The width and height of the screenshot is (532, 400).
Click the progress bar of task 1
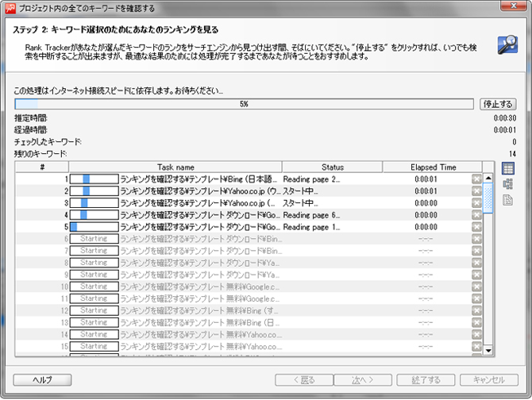(x=94, y=179)
